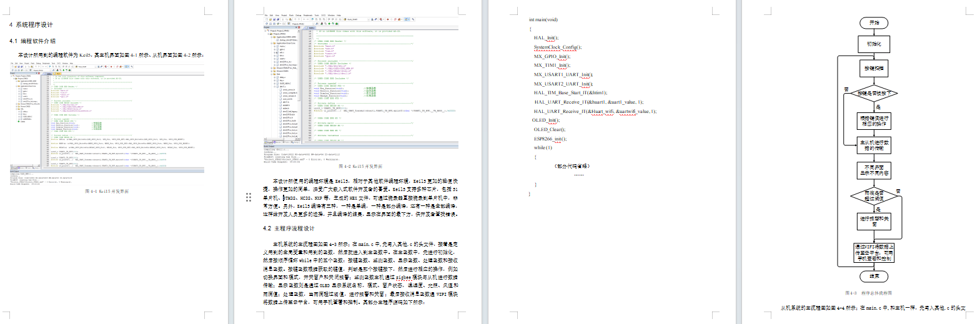Image resolution: width=980 pixels, height=324 pixels.
Task: Click the OLED_Clear() code line
Action: (x=550, y=130)
